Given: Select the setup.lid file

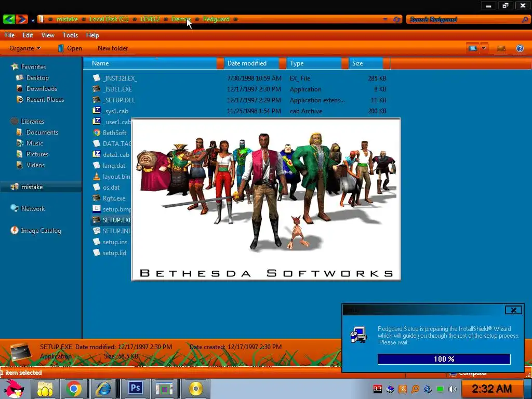Looking at the screenshot, I should point(114,253).
